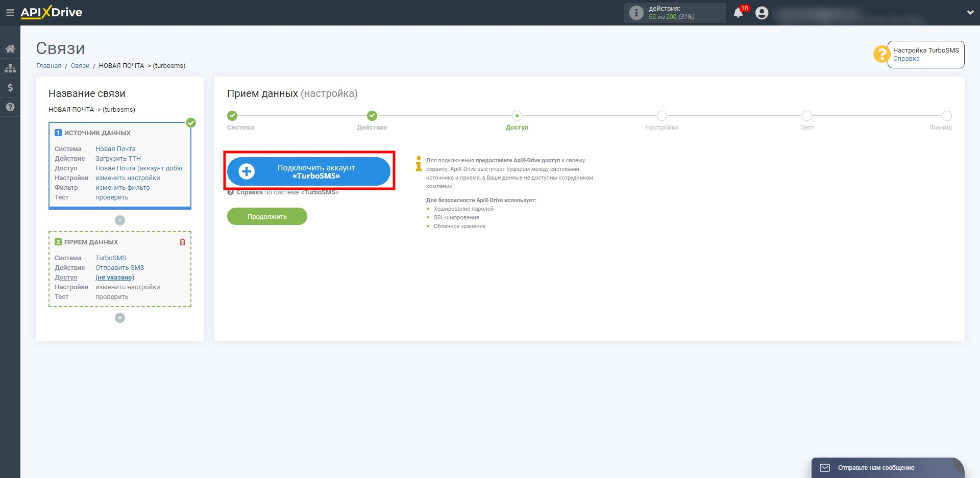
Task: Go to Финиш step in wizard
Action: pyautogui.click(x=946, y=116)
